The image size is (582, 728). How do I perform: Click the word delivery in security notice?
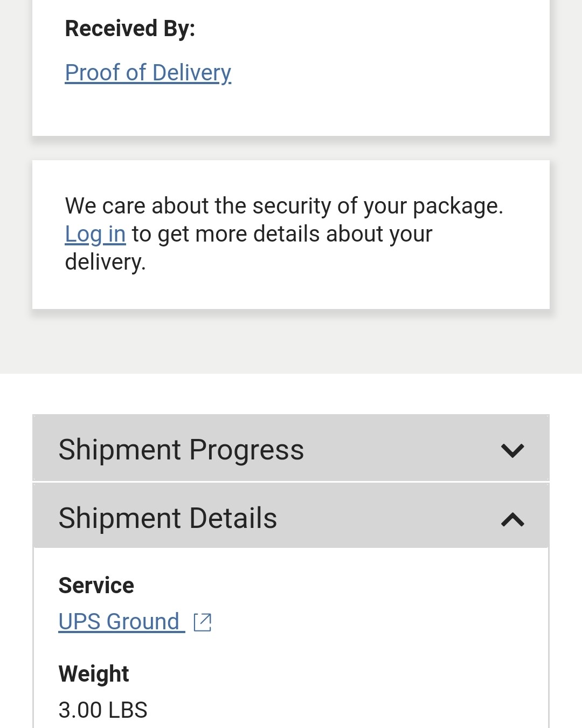tap(105, 262)
